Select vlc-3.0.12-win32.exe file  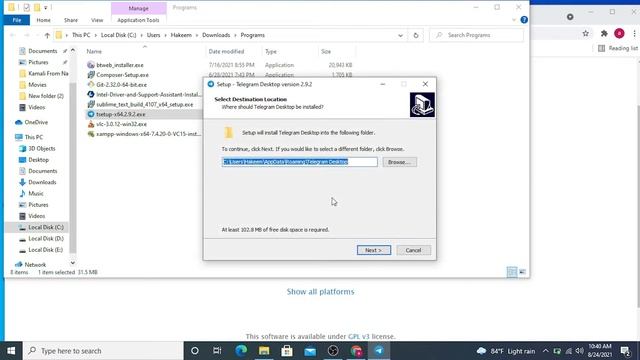[121, 124]
